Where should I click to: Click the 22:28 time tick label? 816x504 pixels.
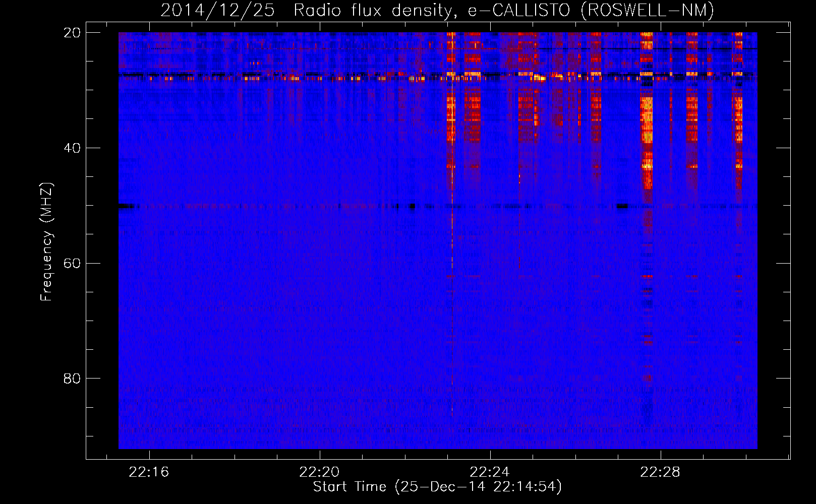coord(660,472)
